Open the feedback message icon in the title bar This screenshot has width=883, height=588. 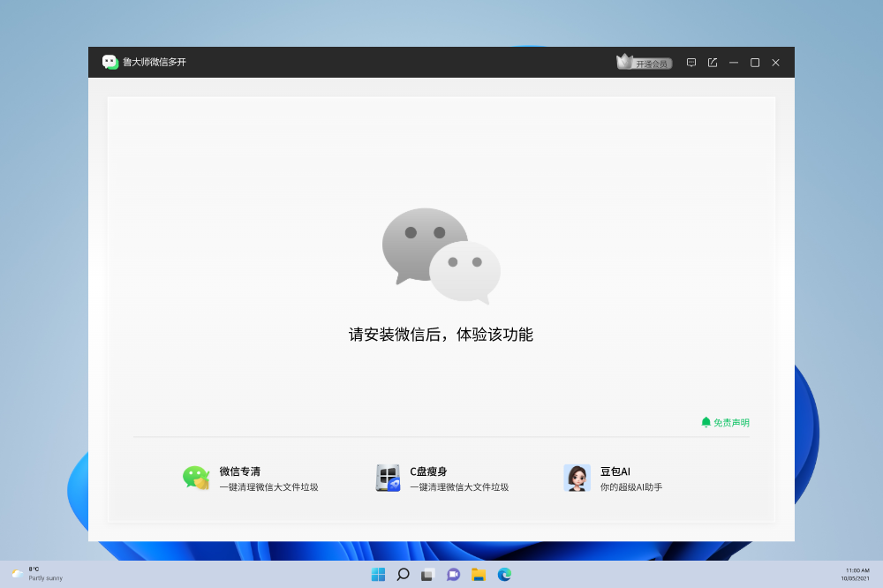pyautogui.click(x=691, y=62)
